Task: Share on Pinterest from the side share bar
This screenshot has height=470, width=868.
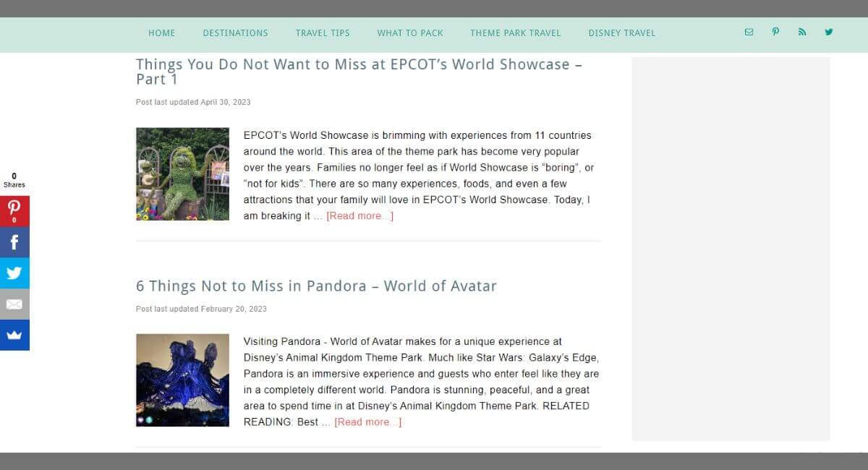Action: [x=14, y=211]
